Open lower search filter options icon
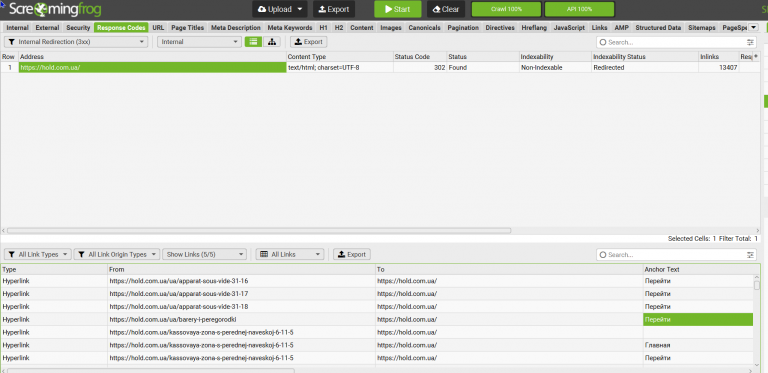The width and height of the screenshot is (768, 373). pos(750,255)
